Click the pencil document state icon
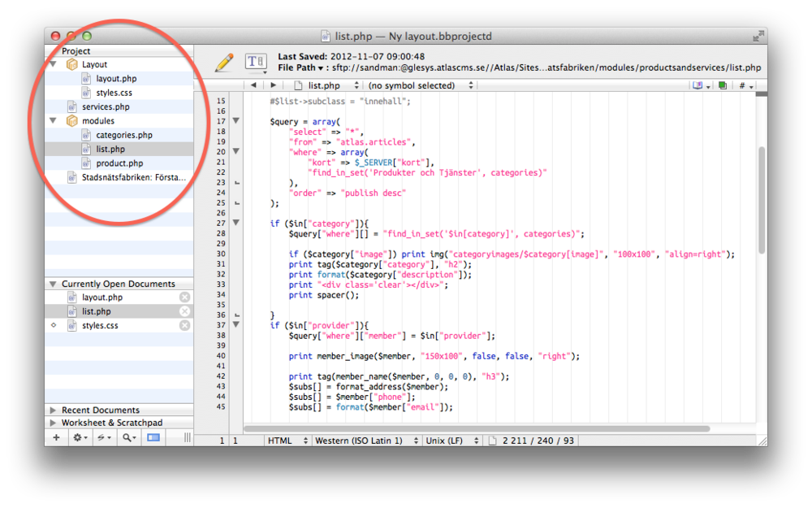Viewport: 812px width, 508px height. (x=224, y=63)
